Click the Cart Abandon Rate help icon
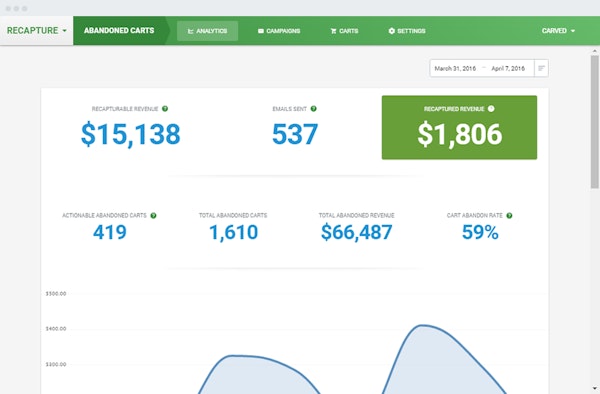Screen dimensions: 600x394 (509, 215)
